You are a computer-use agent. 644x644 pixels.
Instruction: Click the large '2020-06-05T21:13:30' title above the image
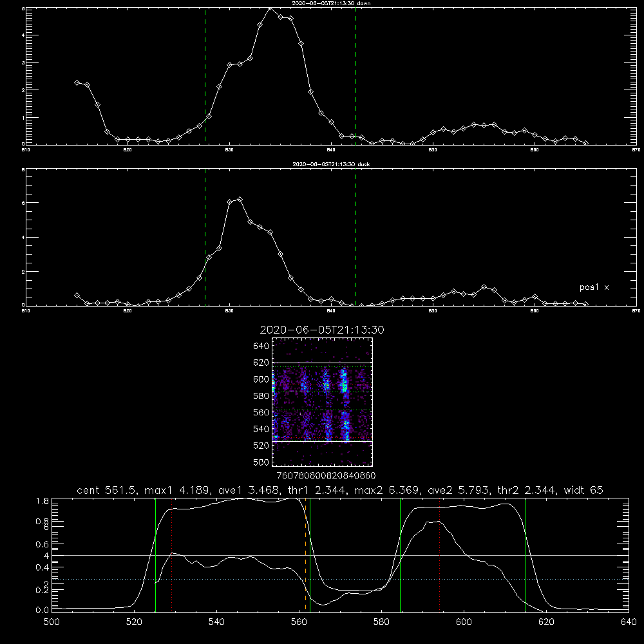(321, 330)
